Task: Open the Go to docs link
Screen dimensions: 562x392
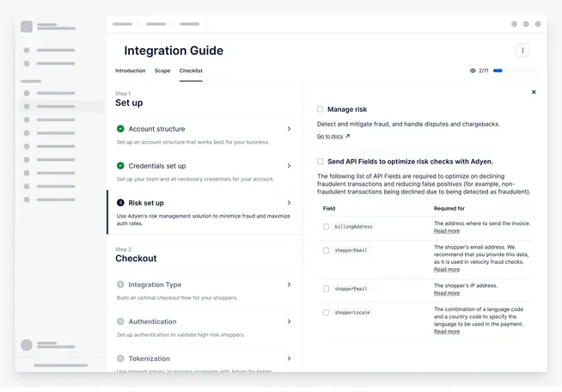Action: coord(330,137)
